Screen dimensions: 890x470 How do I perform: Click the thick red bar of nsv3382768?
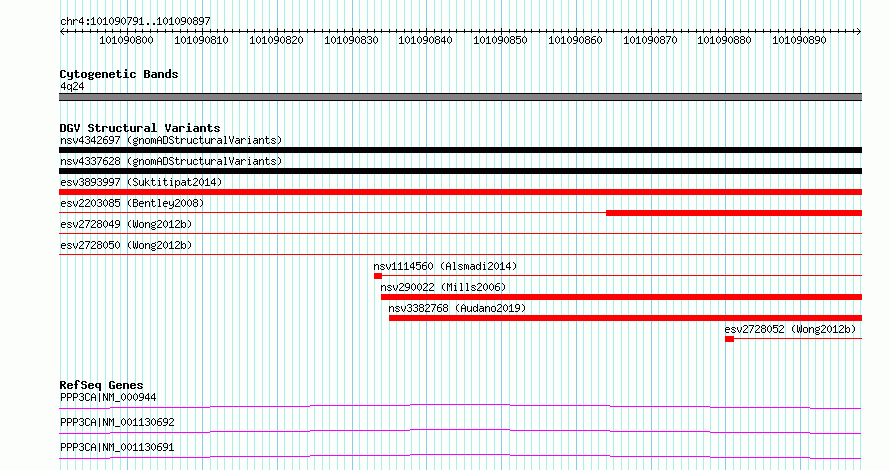[625, 318]
